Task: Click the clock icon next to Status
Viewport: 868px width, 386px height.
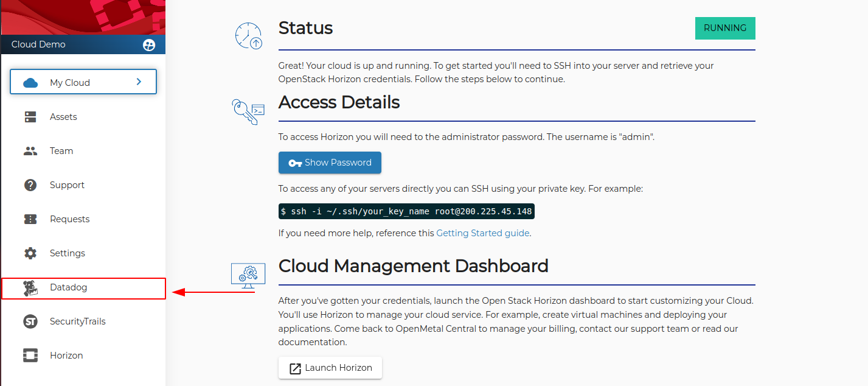Action: click(248, 35)
